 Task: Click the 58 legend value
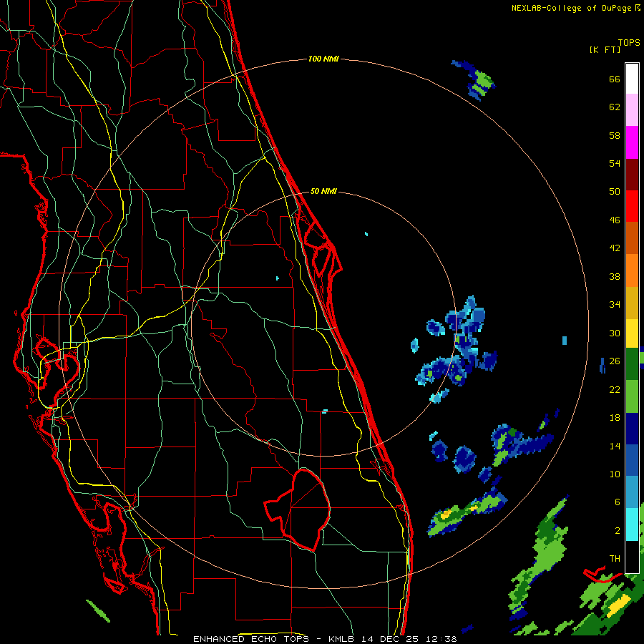tap(615, 135)
